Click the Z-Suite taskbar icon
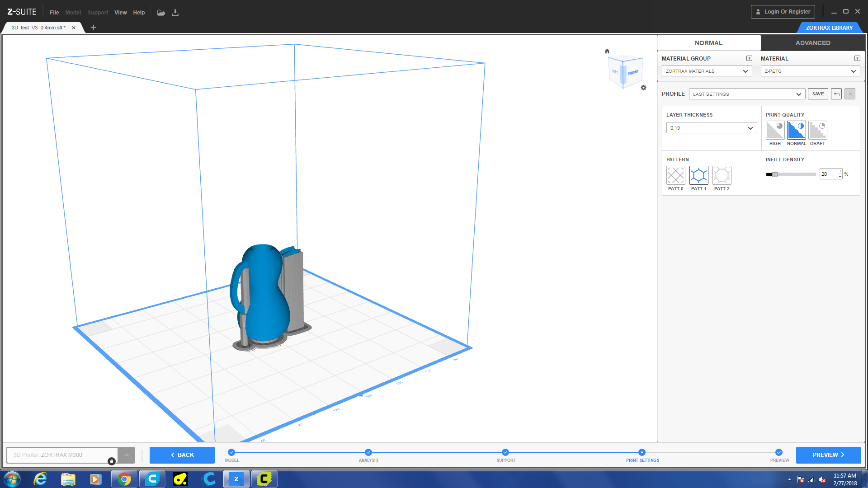Screen dimensions: 868x488 tap(236, 479)
